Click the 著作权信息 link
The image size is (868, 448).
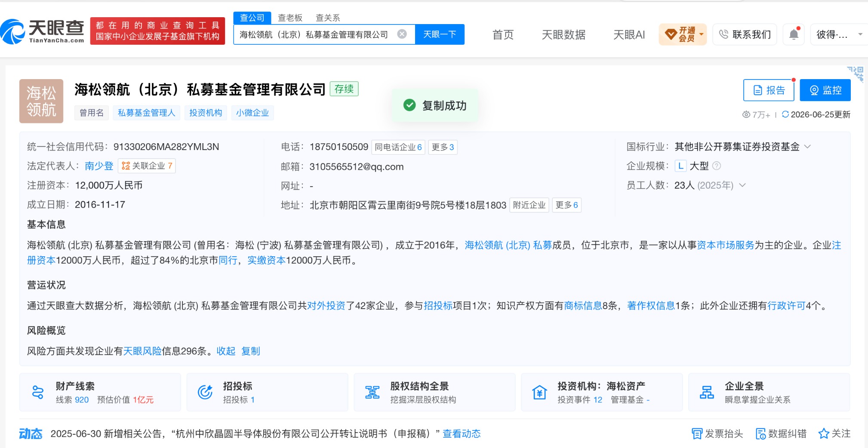651,306
